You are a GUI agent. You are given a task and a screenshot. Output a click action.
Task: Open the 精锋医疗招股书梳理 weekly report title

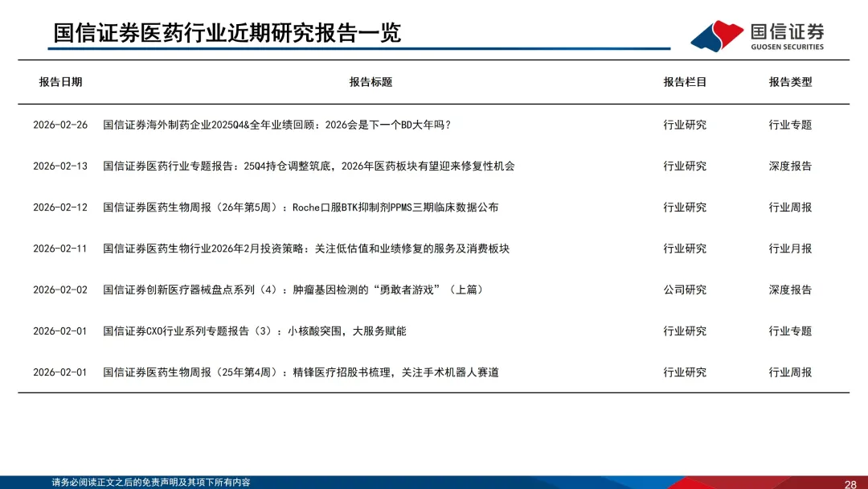(301, 372)
